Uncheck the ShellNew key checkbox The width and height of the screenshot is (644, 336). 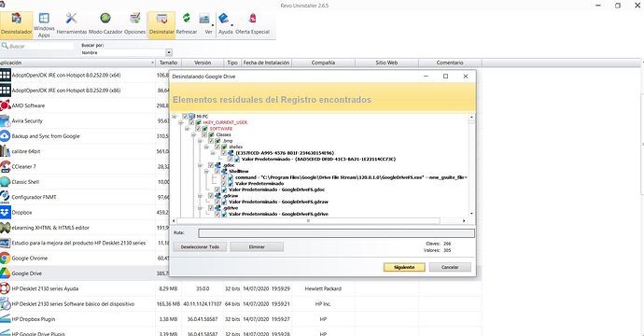click(217, 172)
